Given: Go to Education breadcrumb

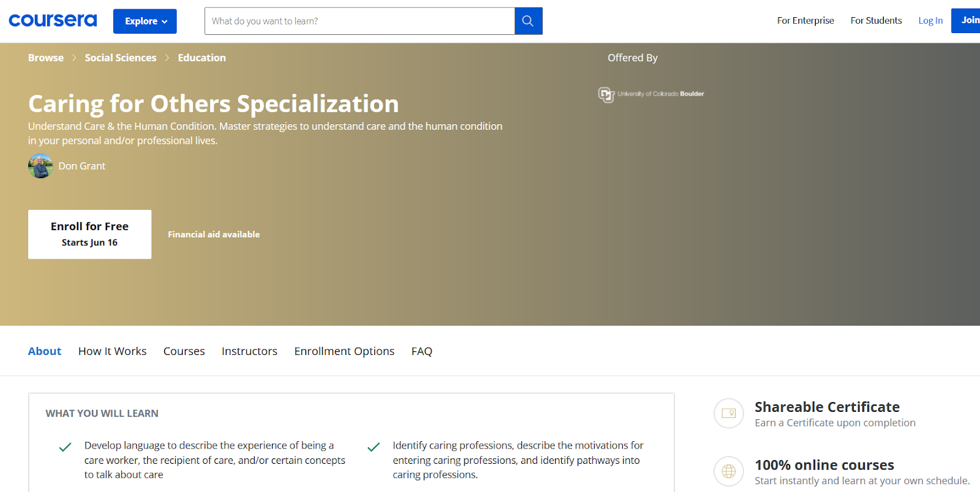Looking at the screenshot, I should (202, 58).
